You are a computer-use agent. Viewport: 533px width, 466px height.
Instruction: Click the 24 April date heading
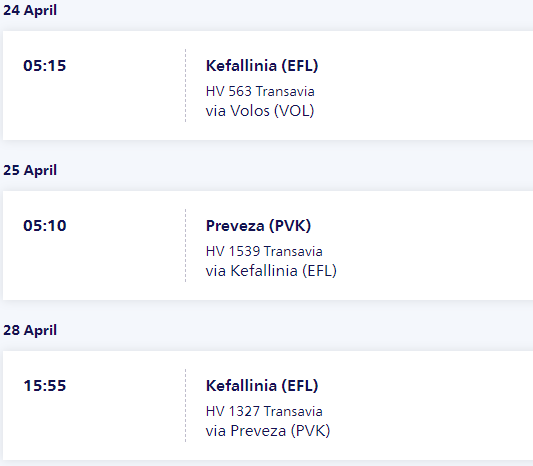coord(30,10)
